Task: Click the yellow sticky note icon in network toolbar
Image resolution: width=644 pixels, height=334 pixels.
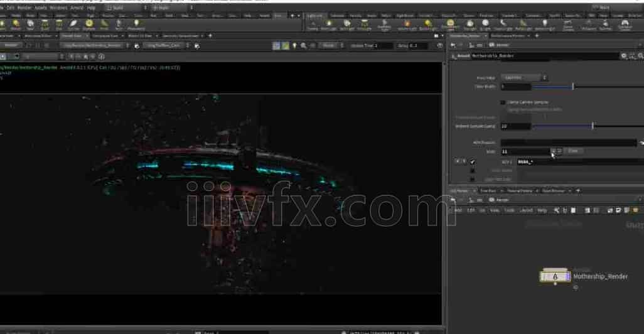Action: (x=635, y=210)
